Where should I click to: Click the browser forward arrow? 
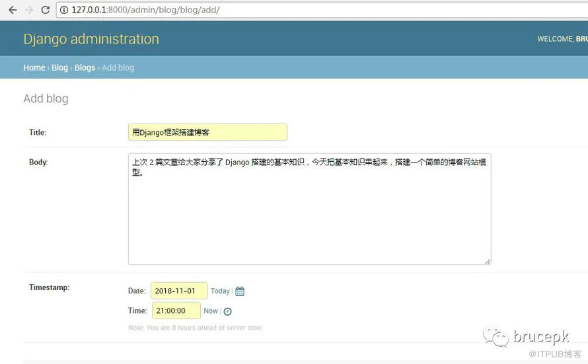click(29, 10)
